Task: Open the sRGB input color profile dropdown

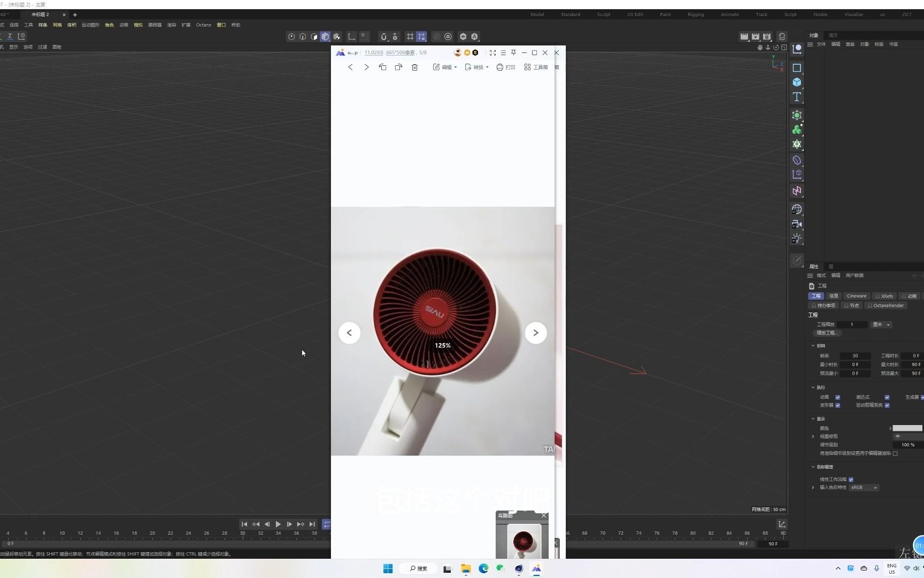Action: pyautogui.click(x=864, y=488)
